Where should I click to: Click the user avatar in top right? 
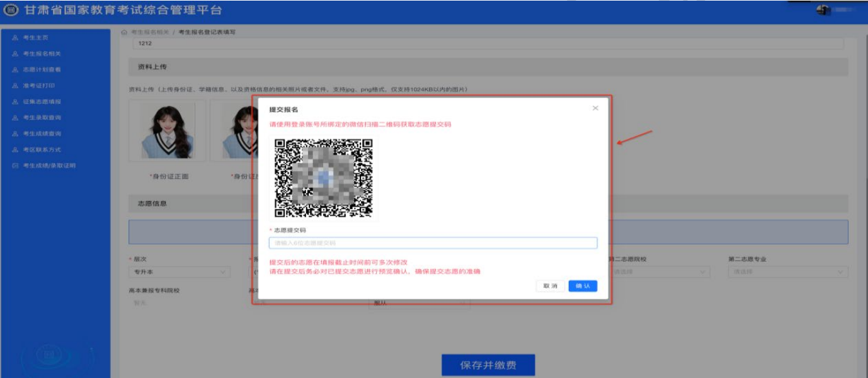point(825,10)
